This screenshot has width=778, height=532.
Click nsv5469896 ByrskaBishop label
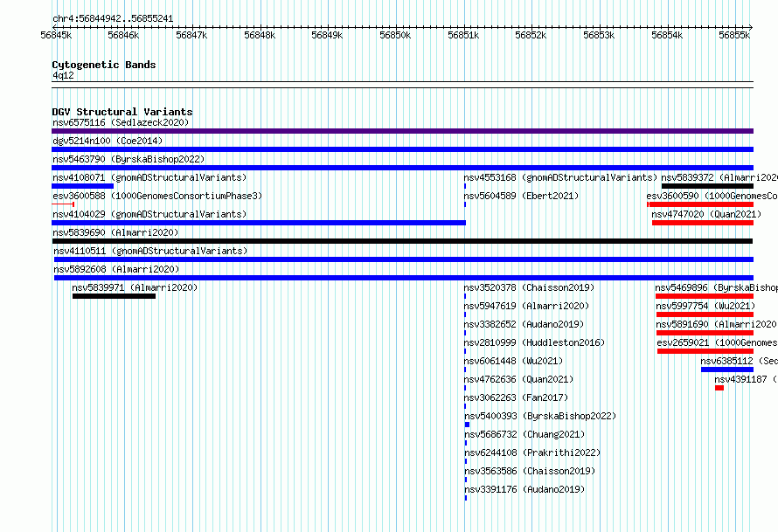[717, 287]
